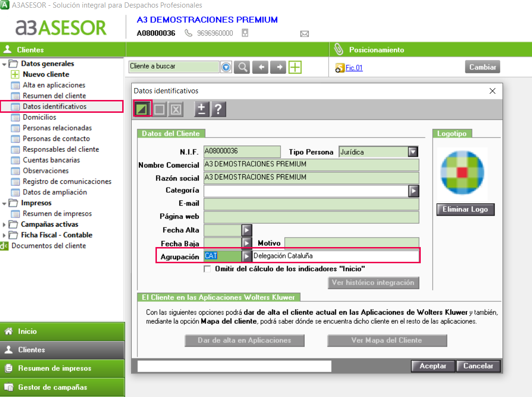Click Ver Mapa del Cliente button
Viewport: 532px width, 397px height.
tap(387, 341)
